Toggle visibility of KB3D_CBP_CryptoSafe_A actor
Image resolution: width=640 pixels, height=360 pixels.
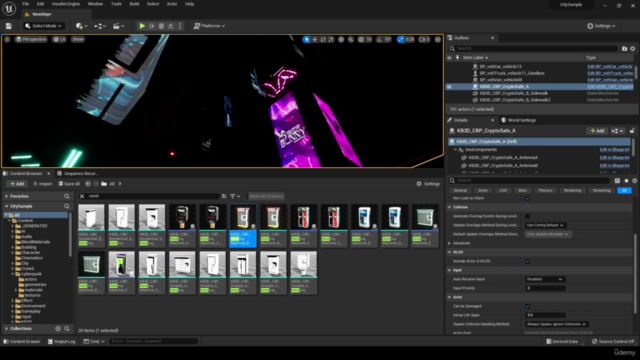point(449,87)
